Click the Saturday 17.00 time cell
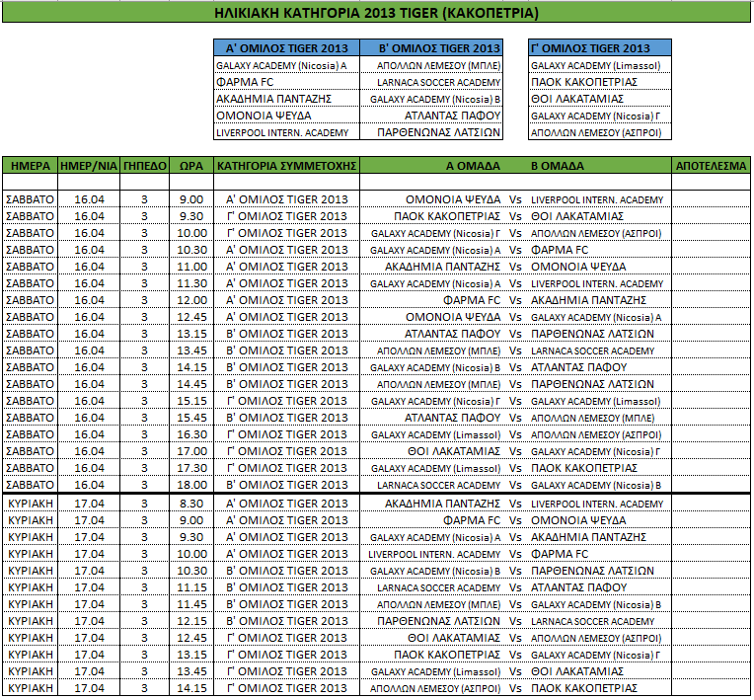Viewport: 754px width, 700px height. 191,451
